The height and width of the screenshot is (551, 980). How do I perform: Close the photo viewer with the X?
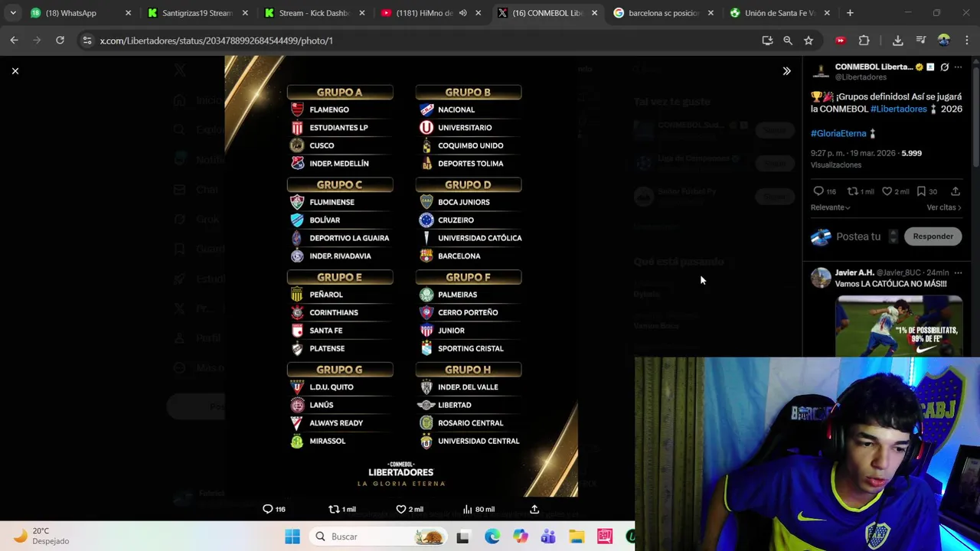(x=15, y=70)
